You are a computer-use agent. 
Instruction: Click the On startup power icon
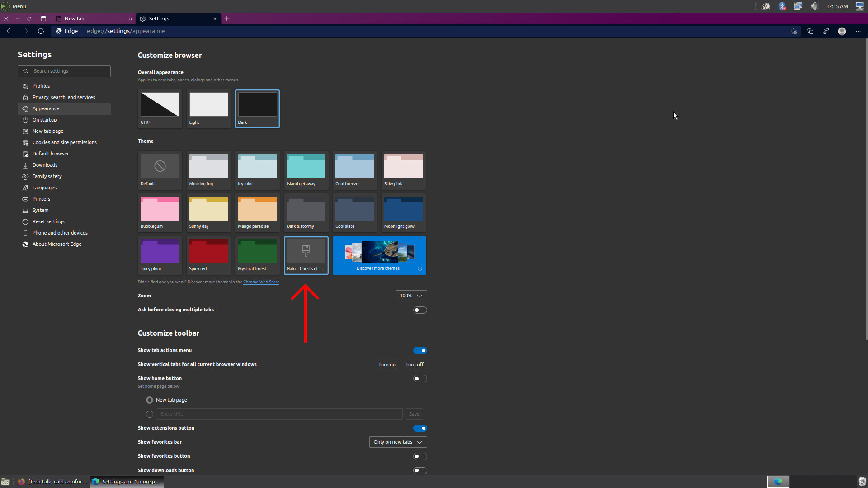click(25, 120)
